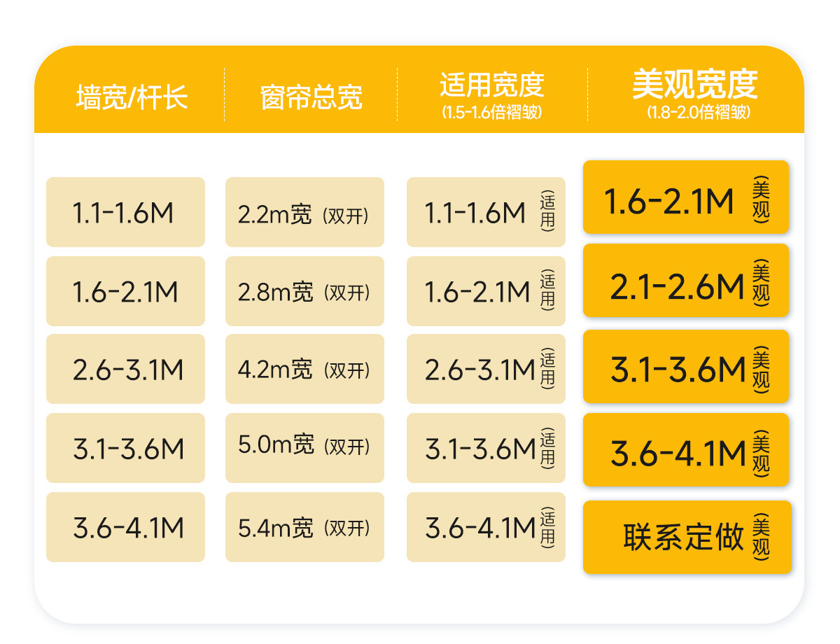Select the (1.8-2.0倍褶皱) subtitle text
The height and width of the screenshot is (644, 840).
(x=699, y=113)
